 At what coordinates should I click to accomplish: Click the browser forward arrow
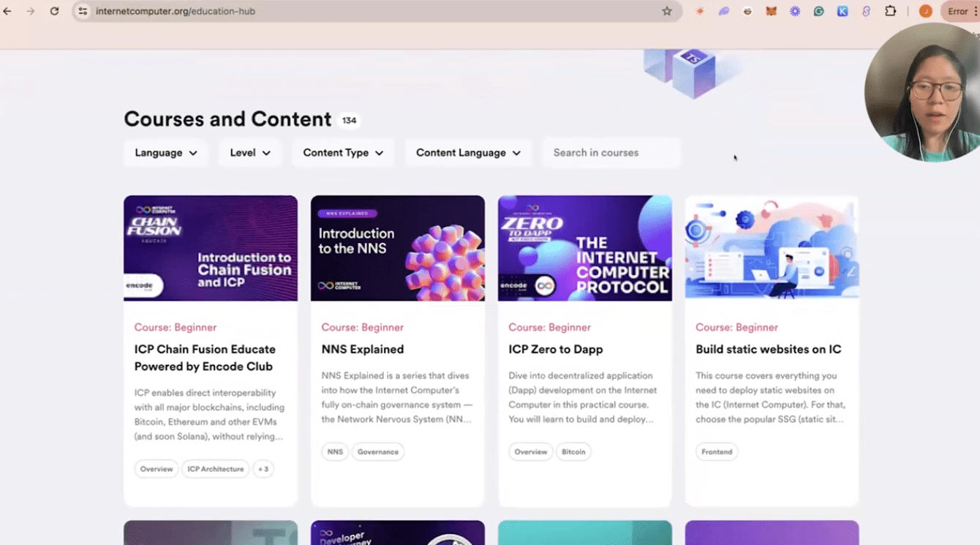[31, 11]
